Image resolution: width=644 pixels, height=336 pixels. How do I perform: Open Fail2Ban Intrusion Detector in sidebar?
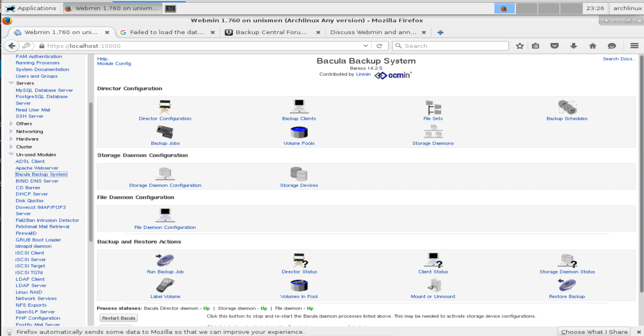pos(47,220)
